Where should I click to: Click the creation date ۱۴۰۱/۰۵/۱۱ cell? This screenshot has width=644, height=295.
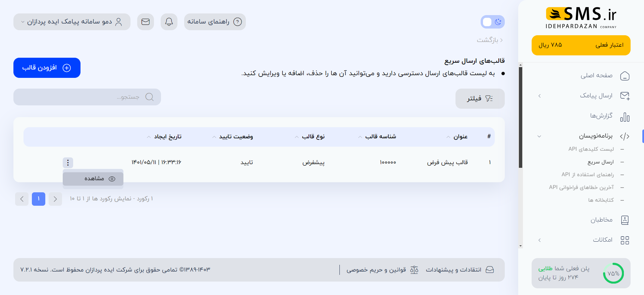[x=156, y=162]
